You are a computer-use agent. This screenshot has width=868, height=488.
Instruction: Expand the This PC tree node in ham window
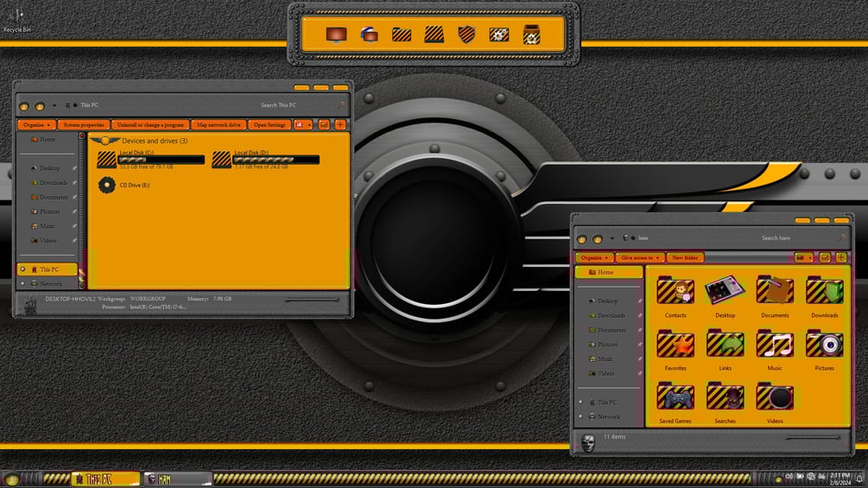tap(580, 402)
